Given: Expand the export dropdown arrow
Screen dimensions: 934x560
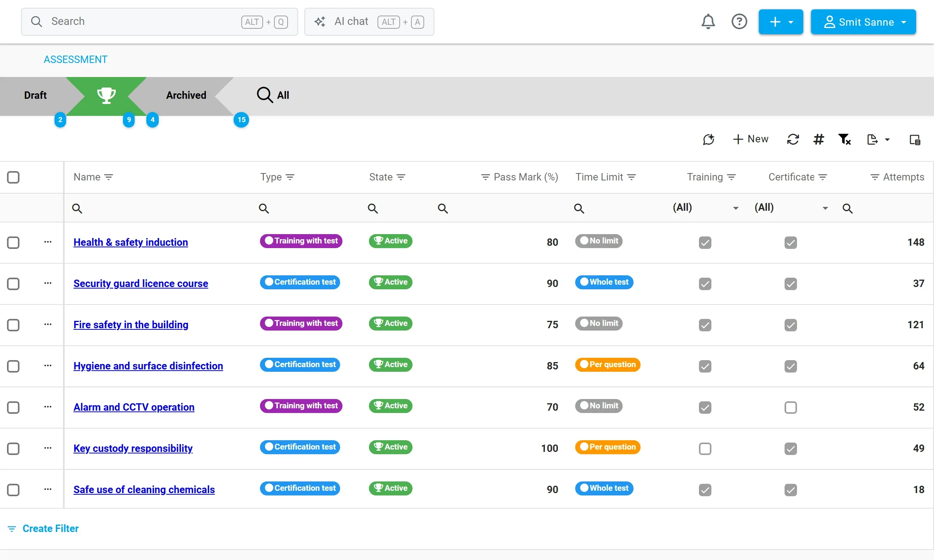Looking at the screenshot, I should pos(887,140).
